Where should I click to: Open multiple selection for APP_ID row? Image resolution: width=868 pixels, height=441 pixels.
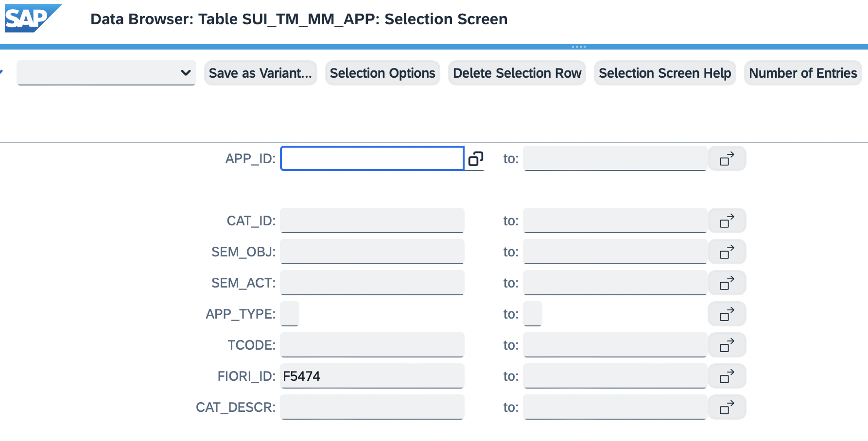coord(727,159)
